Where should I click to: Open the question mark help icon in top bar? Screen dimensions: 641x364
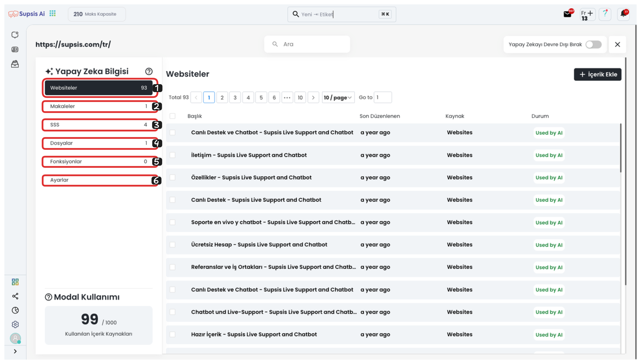pyautogui.click(x=605, y=14)
